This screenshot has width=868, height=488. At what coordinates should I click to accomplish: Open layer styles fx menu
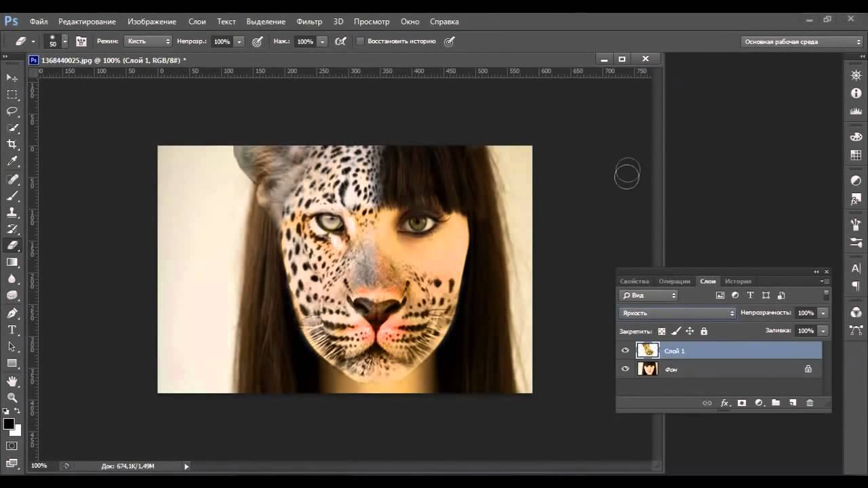(x=724, y=403)
